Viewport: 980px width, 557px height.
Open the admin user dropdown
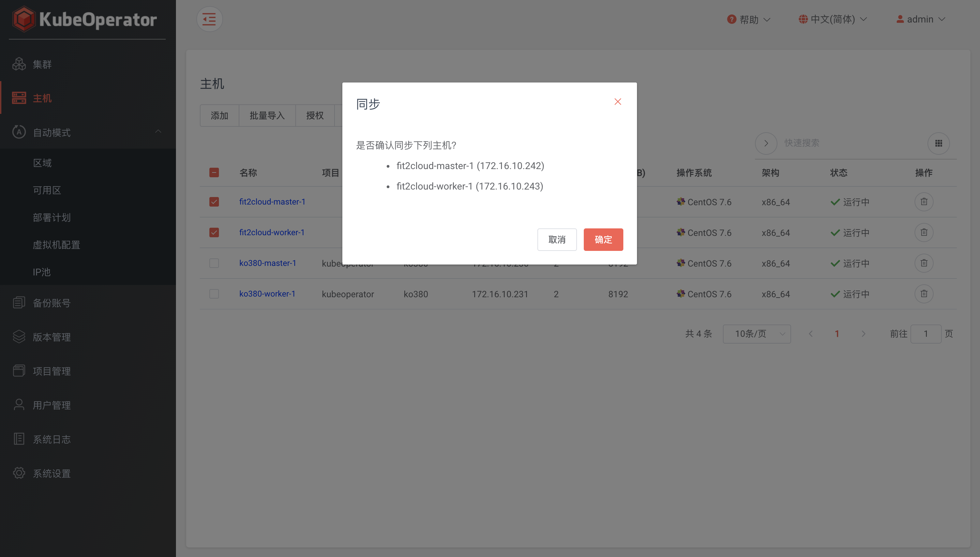tap(921, 19)
